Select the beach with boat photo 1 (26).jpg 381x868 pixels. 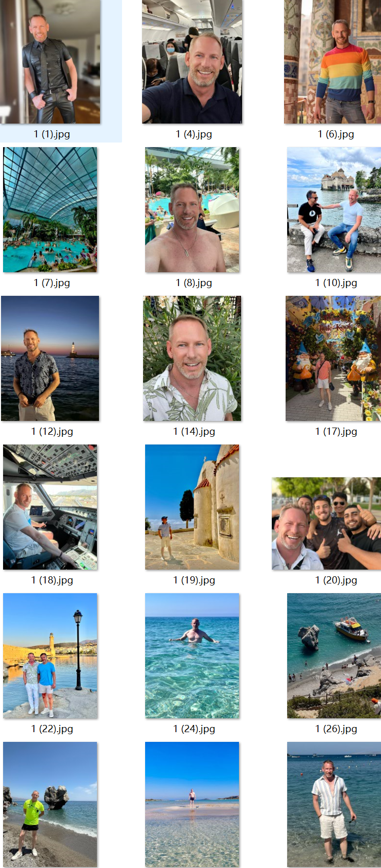pyautogui.click(x=334, y=656)
